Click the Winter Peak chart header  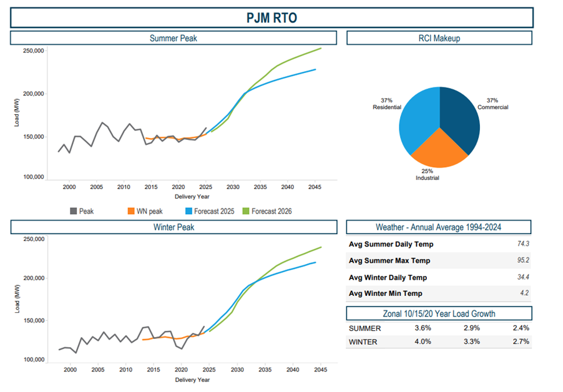pos(174,227)
